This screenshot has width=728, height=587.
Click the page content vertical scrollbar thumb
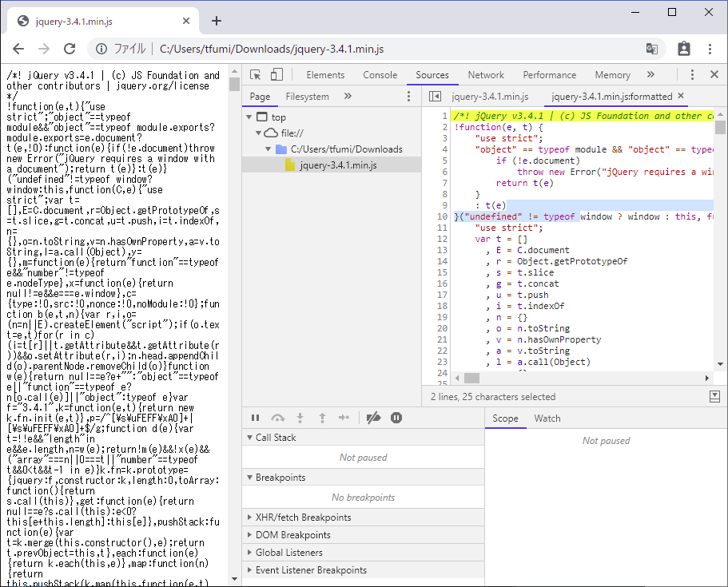point(234,84)
